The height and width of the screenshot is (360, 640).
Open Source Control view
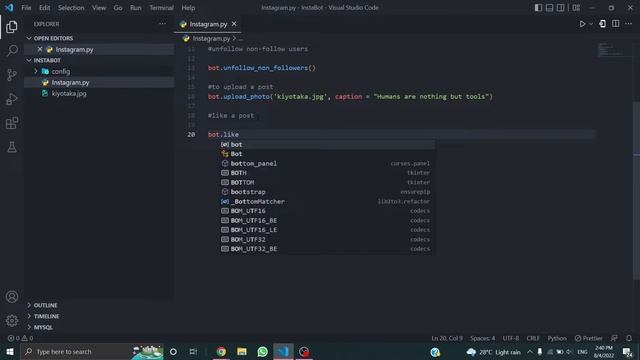pos(12,75)
